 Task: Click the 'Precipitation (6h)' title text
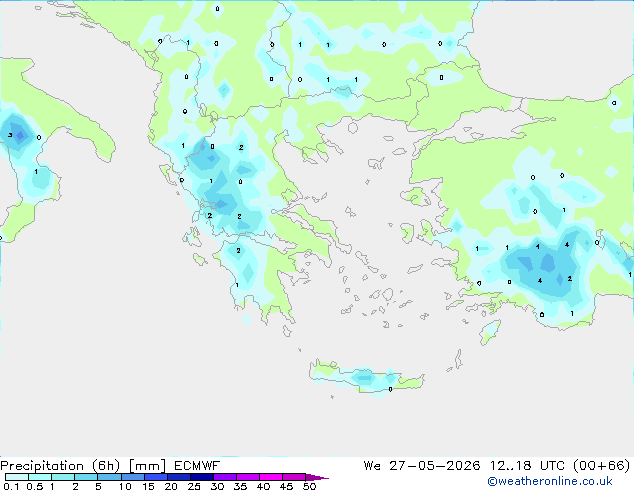coord(60,466)
